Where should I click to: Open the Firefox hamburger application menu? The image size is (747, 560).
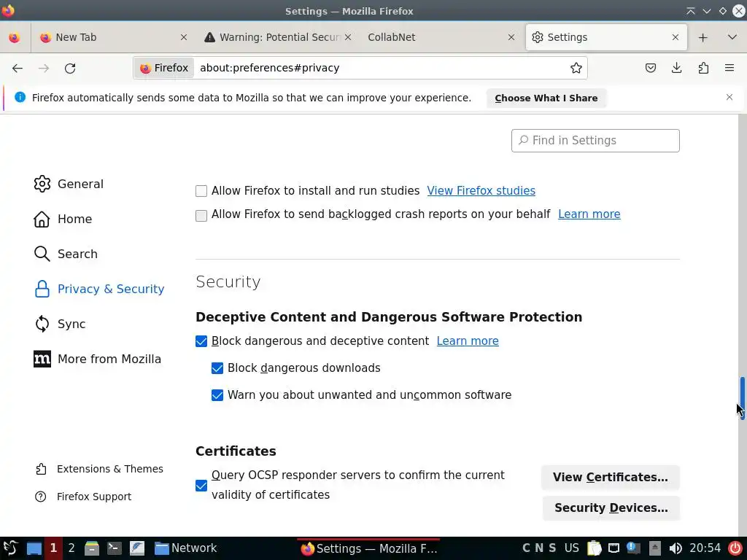[x=729, y=68]
